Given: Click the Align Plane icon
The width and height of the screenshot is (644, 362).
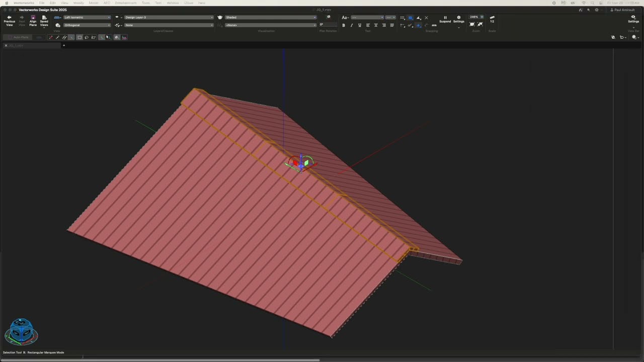Looking at the screenshot, I should click(x=33, y=17).
